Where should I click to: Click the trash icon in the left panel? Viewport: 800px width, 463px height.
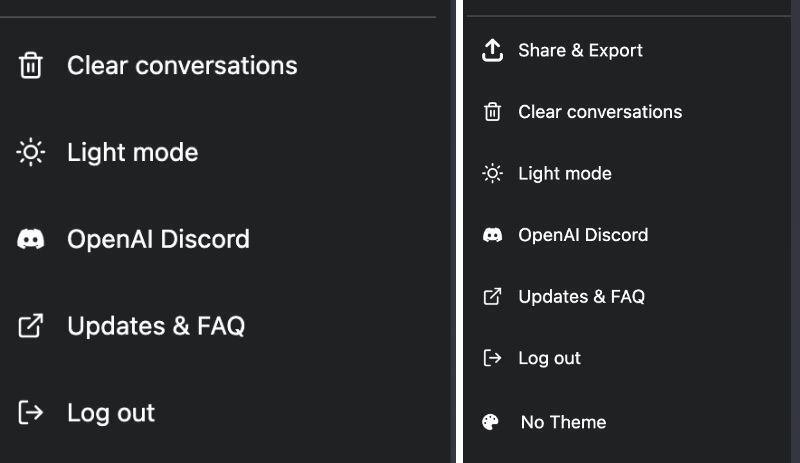[31, 66]
